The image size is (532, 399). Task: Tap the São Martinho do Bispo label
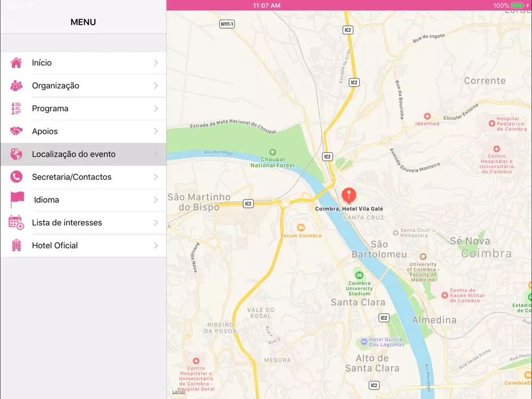point(199,202)
